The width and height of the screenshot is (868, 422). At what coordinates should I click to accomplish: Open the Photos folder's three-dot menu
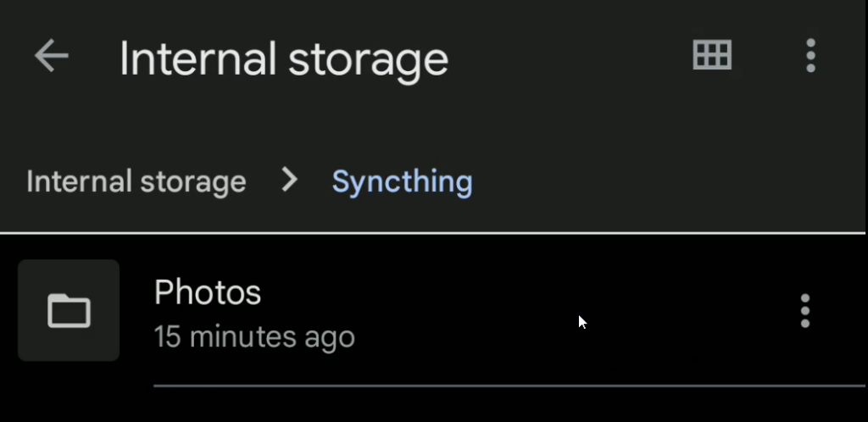point(805,311)
